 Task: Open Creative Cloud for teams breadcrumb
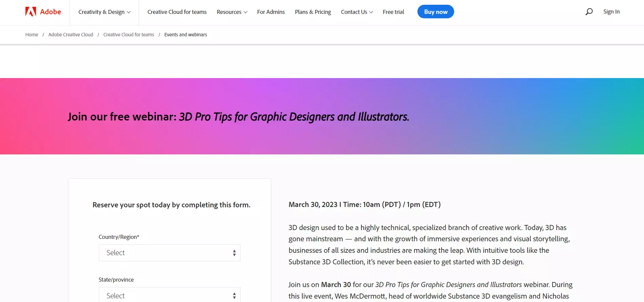point(129,35)
